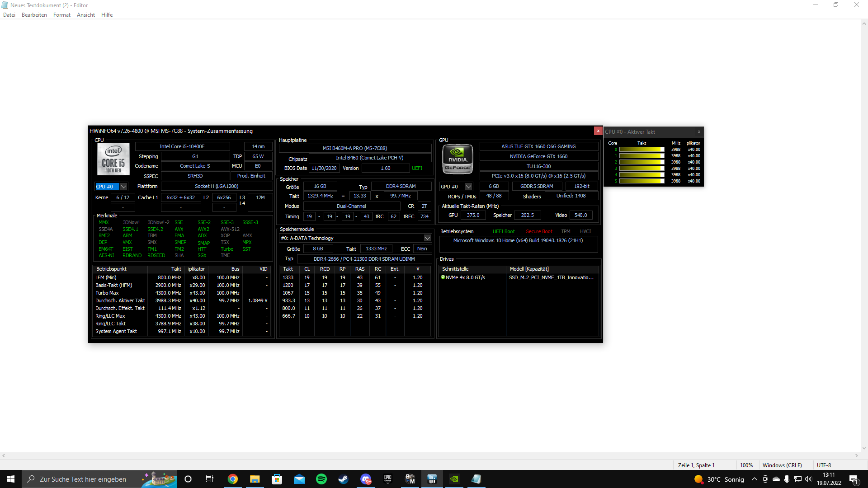Open the Format menu
The image size is (868, 488).
click(61, 15)
